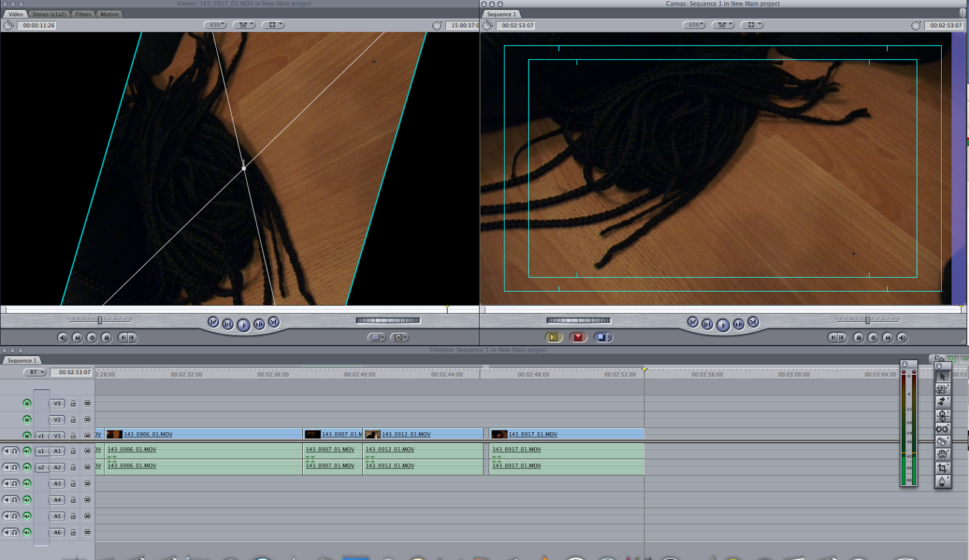
Task: Toggle V2 track visibility in the timeline
Action: coord(26,419)
